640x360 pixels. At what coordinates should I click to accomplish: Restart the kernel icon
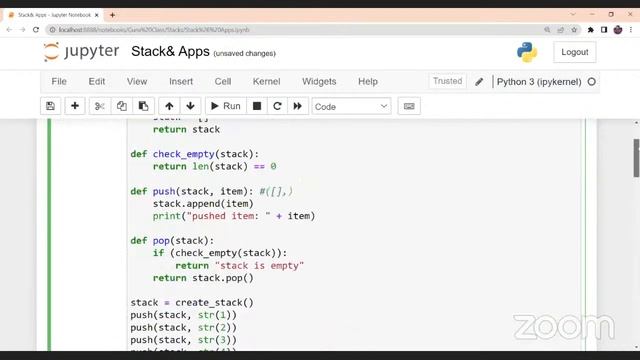tap(277, 106)
